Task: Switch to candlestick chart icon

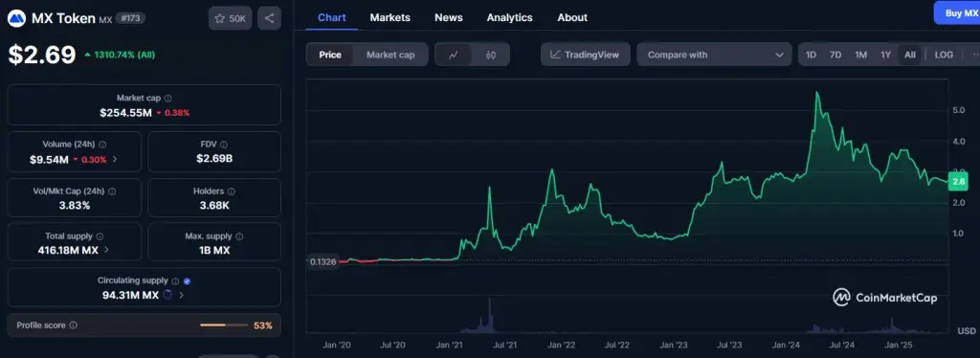Action: pos(491,55)
